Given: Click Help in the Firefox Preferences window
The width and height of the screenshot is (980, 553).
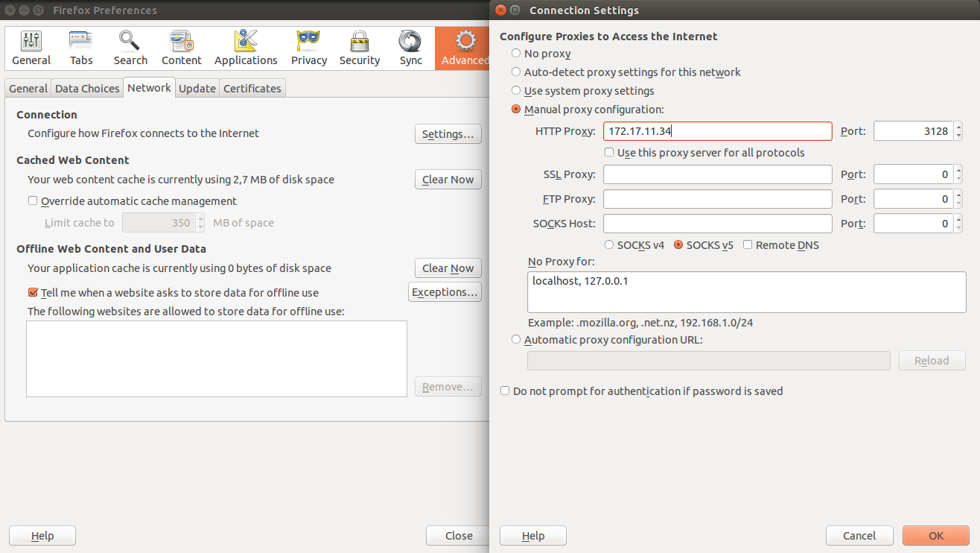Looking at the screenshot, I should tap(42, 535).
